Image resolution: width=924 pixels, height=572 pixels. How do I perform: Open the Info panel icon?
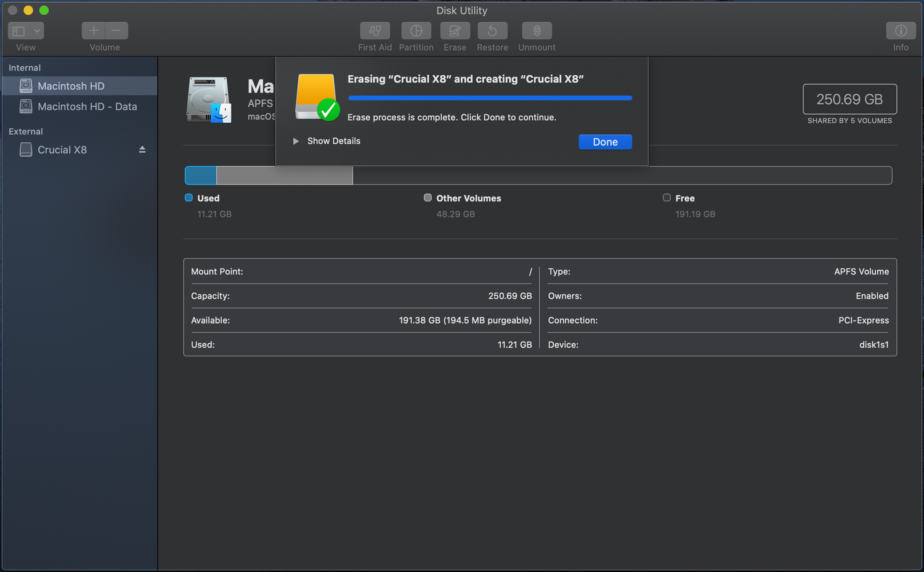[900, 31]
